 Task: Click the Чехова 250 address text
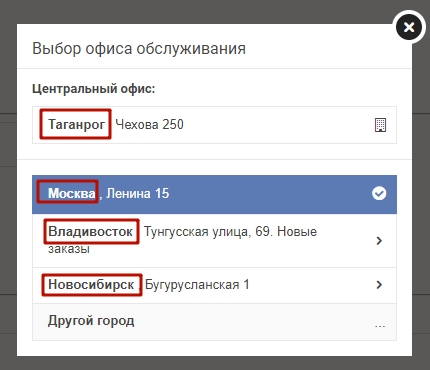click(149, 125)
